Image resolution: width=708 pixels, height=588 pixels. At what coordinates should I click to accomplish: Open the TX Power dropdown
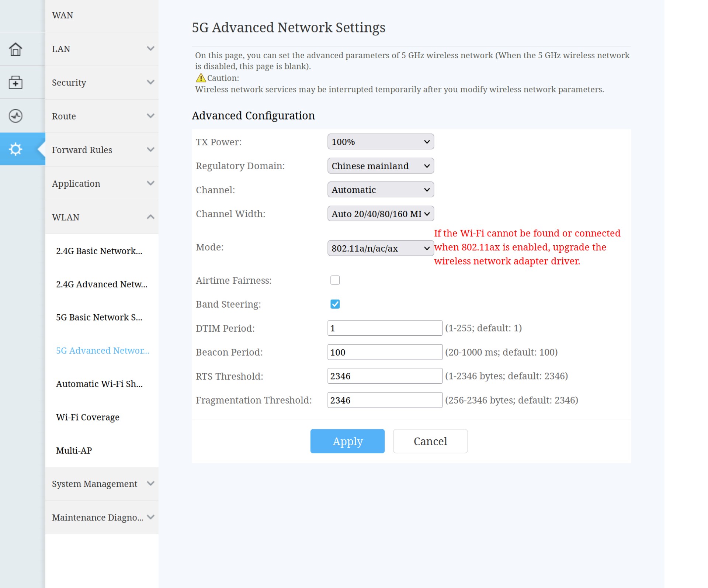tap(380, 142)
